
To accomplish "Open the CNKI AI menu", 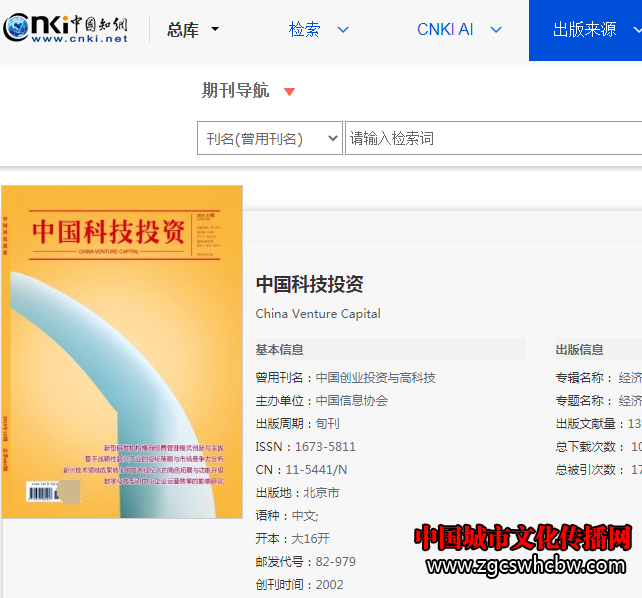I will (x=445, y=30).
